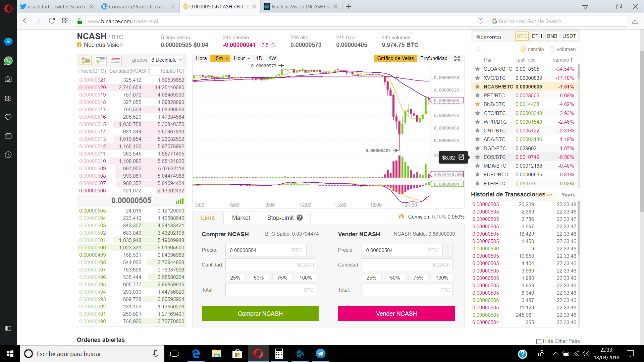
Task: Click the snapshot camera sidebar icon
Action: 8,79
